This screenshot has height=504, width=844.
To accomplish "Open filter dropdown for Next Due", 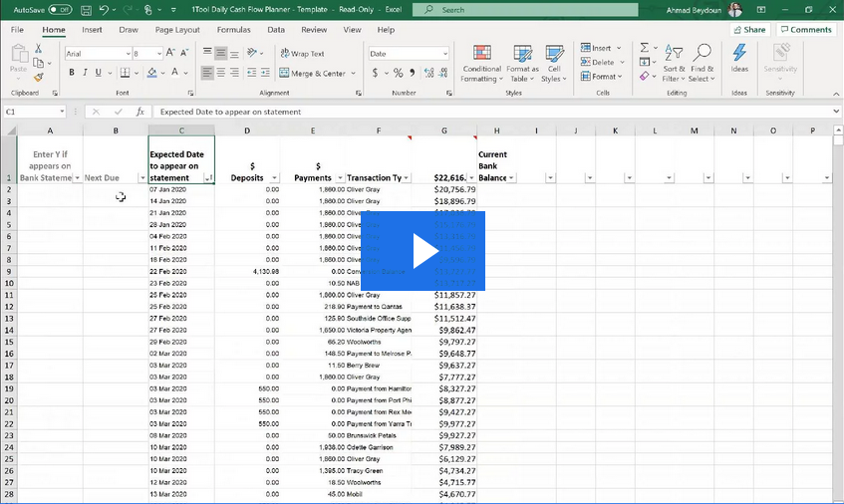I will pyautogui.click(x=142, y=178).
